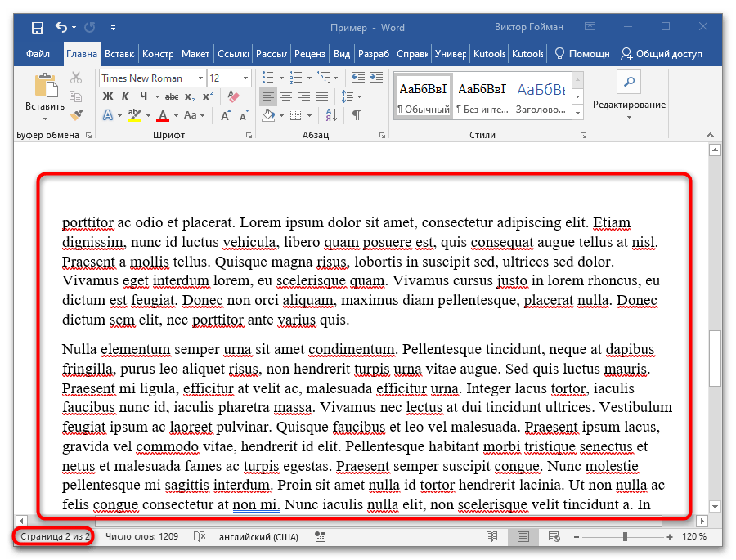Toggle bold (Ж) formatting

point(107,96)
